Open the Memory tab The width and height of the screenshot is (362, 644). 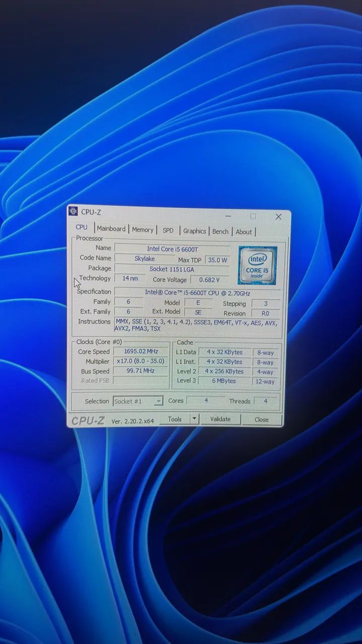[143, 230]
